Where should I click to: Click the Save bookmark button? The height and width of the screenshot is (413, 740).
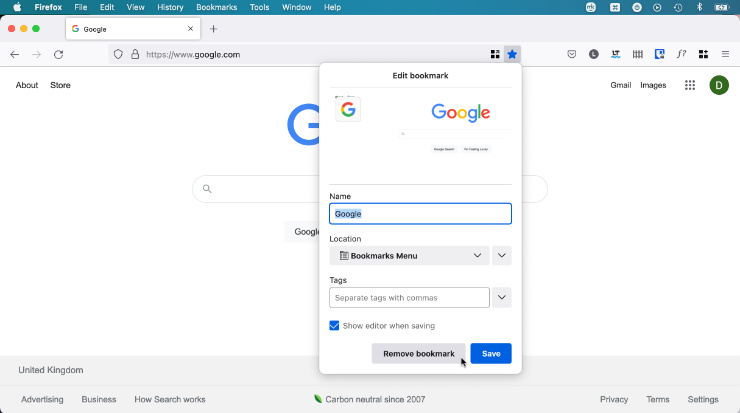pos(491,354)
